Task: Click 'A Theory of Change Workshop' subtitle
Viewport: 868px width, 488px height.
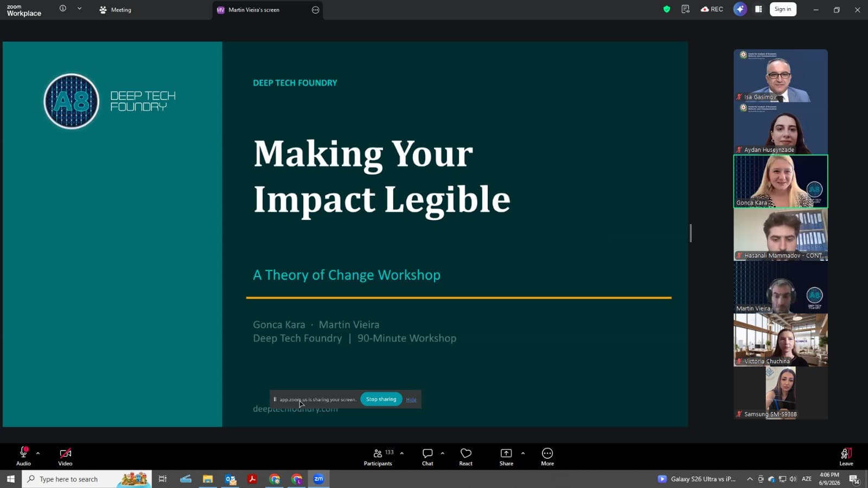Action: [x=347, y=275]
